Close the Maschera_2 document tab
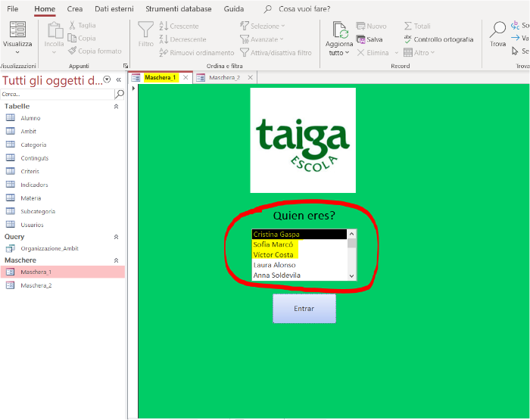The height and width of the screenshot is (420, 530). click(x=250, y=77)
